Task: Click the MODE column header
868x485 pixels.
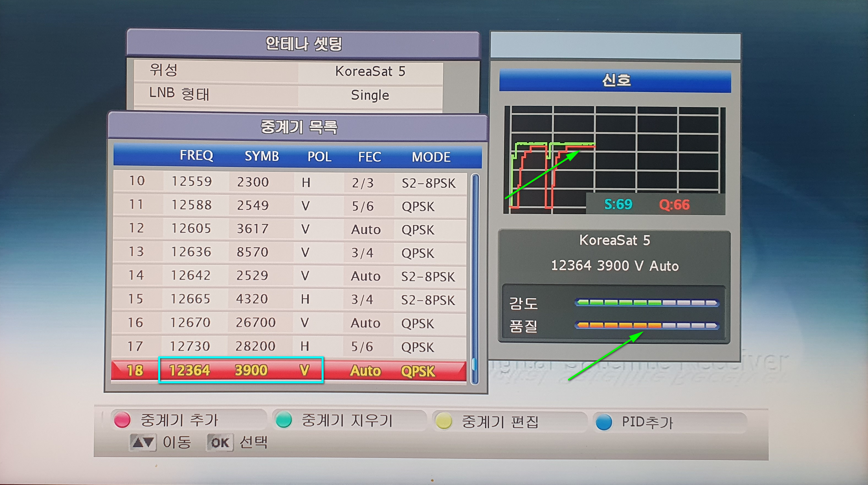Action: 431,157
